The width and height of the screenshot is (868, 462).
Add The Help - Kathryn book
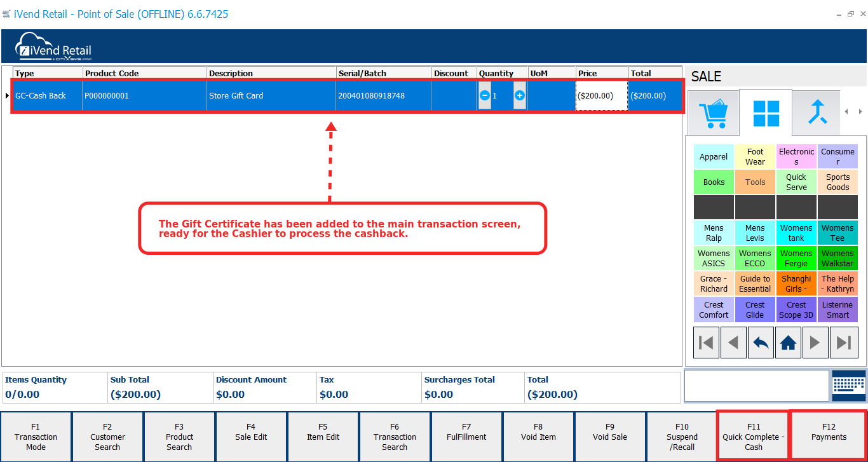837,283
